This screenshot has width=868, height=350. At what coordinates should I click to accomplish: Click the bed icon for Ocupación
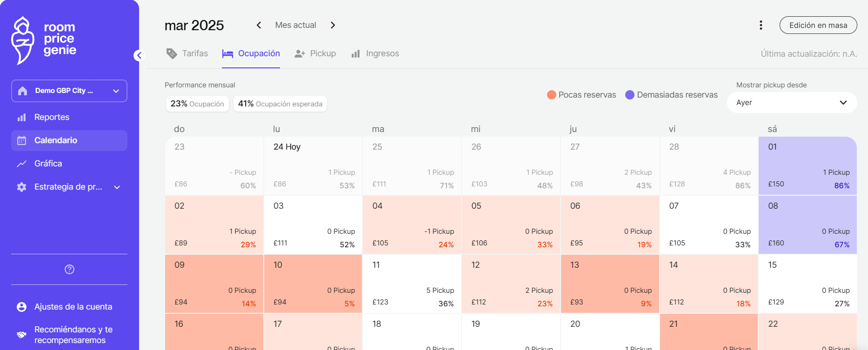[x=227, y=54]
